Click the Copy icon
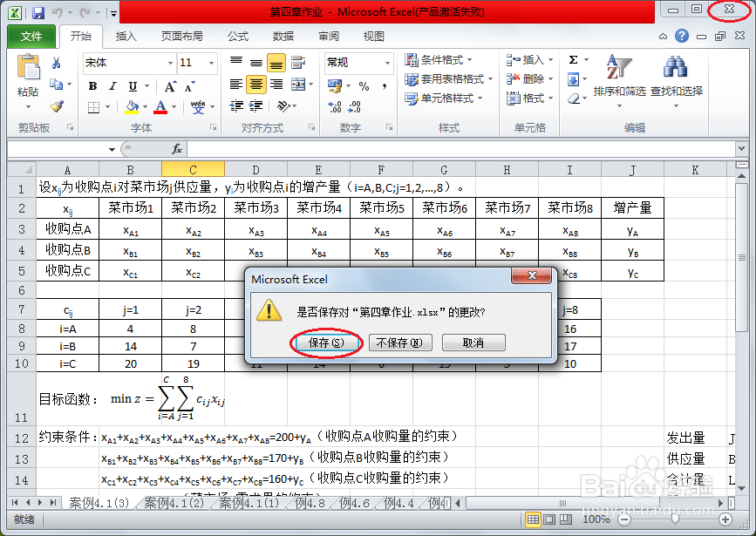Screen dimensions: 756x536 point(57,85)
